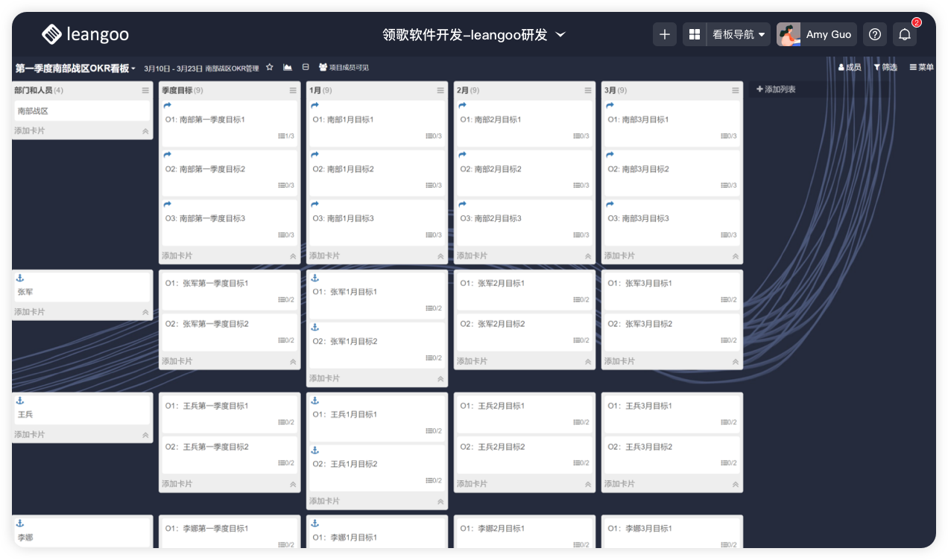Click the grid icon beside 看板导航
This screenshot has height=560, width=948.
coord(694,34)
